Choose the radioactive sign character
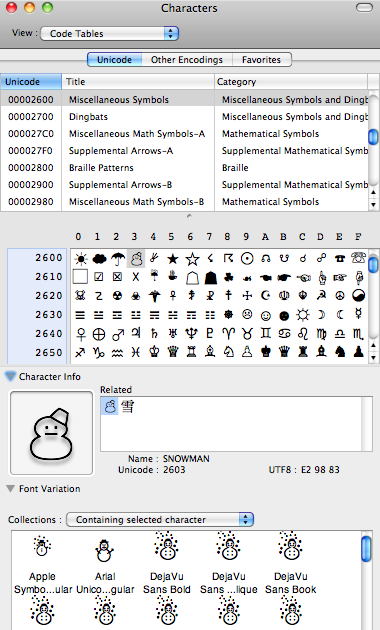This screenshot has width=380, height=630. [x=117, y=296]
